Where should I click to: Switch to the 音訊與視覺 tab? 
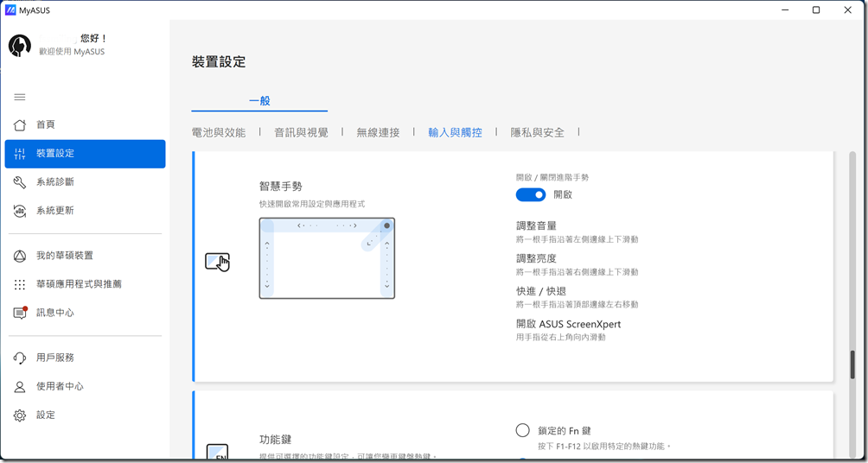[x=301, y=132]
